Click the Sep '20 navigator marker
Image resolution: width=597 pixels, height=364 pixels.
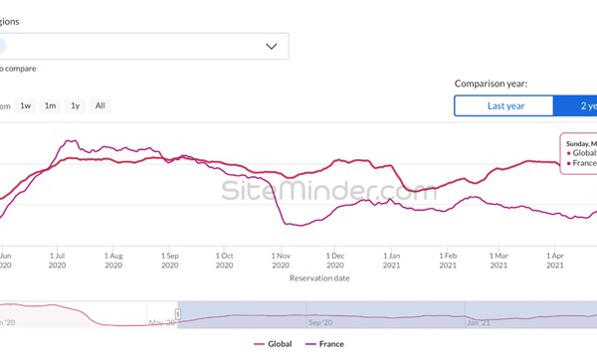(x=320, y=322)
